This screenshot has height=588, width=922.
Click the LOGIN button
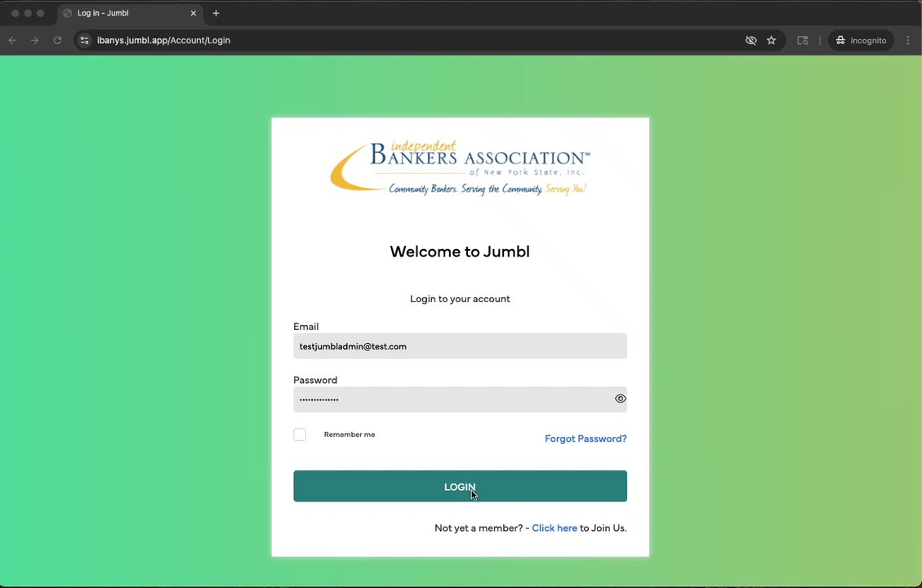460,486
